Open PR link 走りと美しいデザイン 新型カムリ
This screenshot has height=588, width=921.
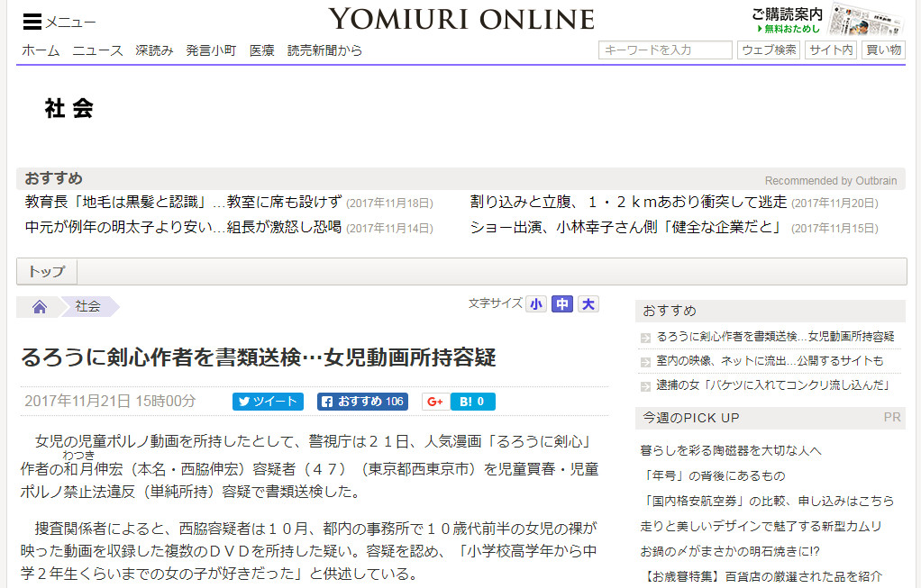(761, 527)
